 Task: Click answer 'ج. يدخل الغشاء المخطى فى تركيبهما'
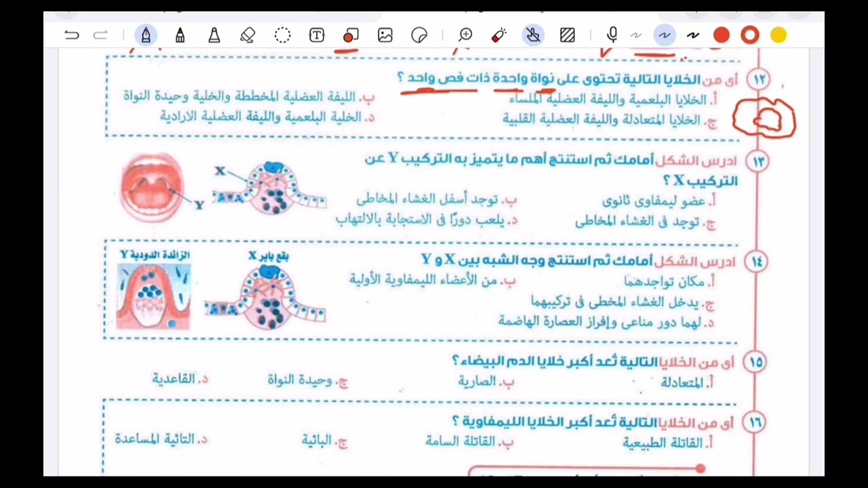pyautogui.click(x=623, y=302)
